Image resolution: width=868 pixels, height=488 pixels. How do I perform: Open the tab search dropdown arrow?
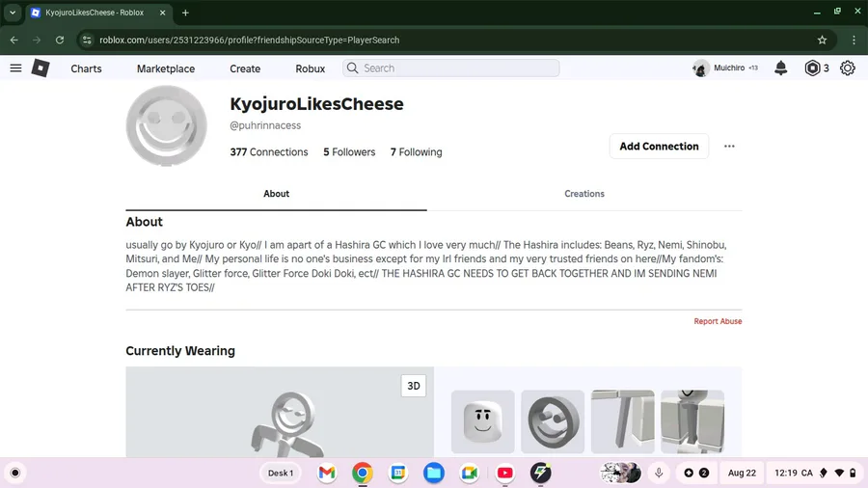point(13,13)
